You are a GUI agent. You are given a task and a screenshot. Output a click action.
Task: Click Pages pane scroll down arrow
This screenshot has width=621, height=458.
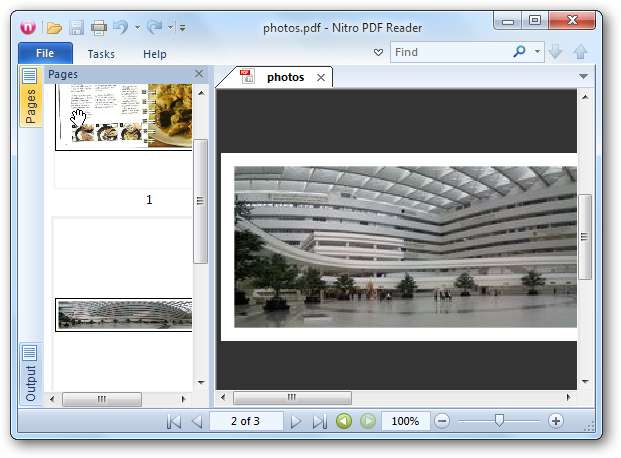(x=201, y=382)
